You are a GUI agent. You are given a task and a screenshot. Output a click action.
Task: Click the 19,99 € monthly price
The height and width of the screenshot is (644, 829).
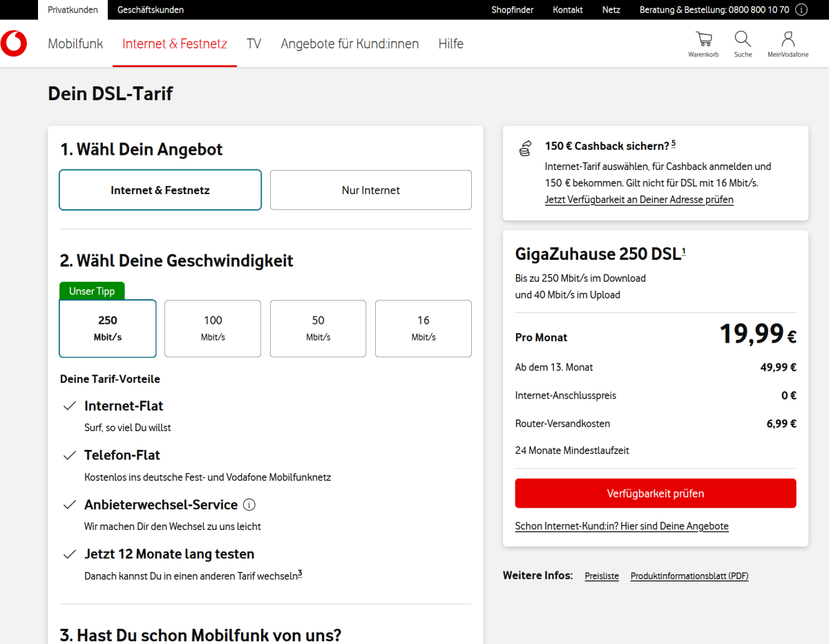click(x=758, y=334)
